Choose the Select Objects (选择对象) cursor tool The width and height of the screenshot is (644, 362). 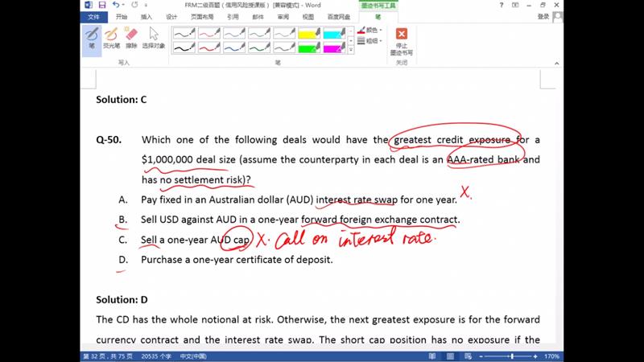154,39
